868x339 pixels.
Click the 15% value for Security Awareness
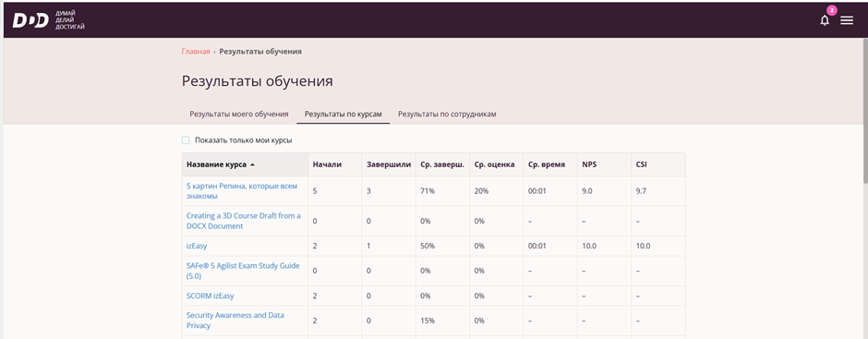point(427,321)
